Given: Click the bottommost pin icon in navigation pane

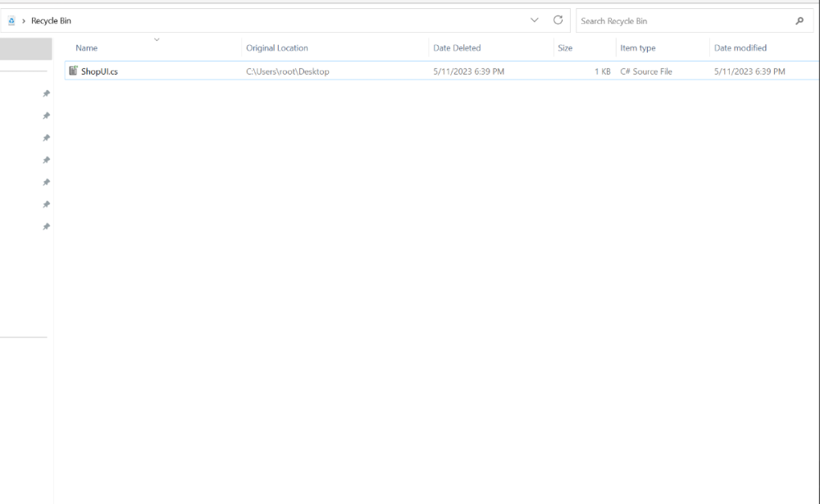Looking at the screenshot, I should pos(46,227).
